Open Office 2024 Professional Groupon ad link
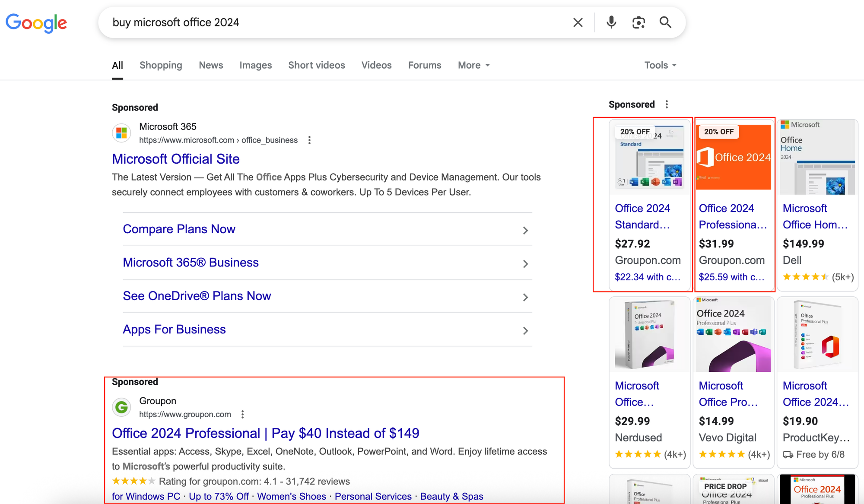 (265, 433)
